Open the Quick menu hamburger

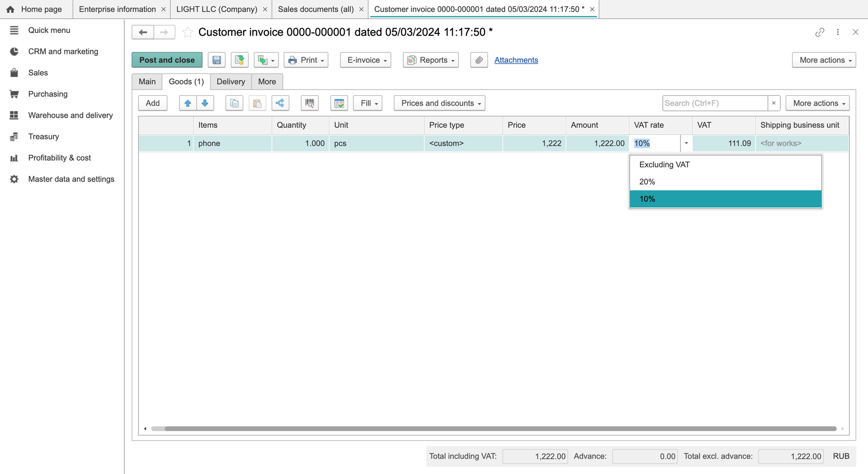(x=14, y=30)
